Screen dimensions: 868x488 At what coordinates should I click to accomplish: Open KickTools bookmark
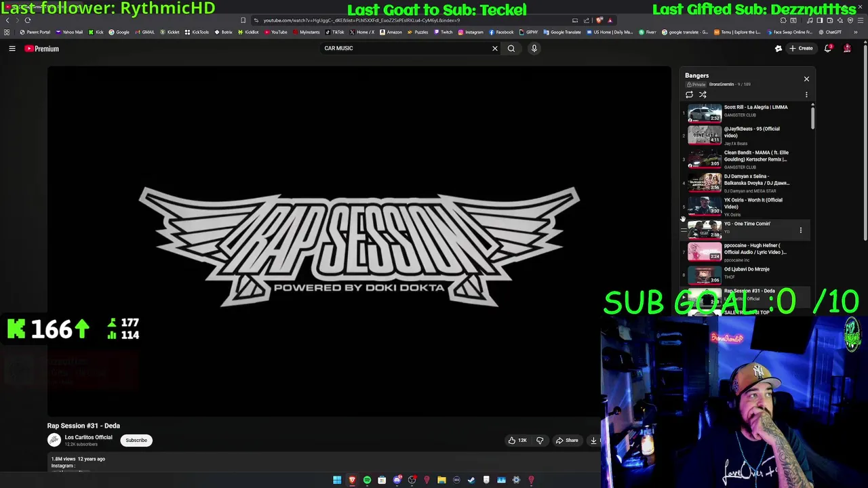[197, 32]
